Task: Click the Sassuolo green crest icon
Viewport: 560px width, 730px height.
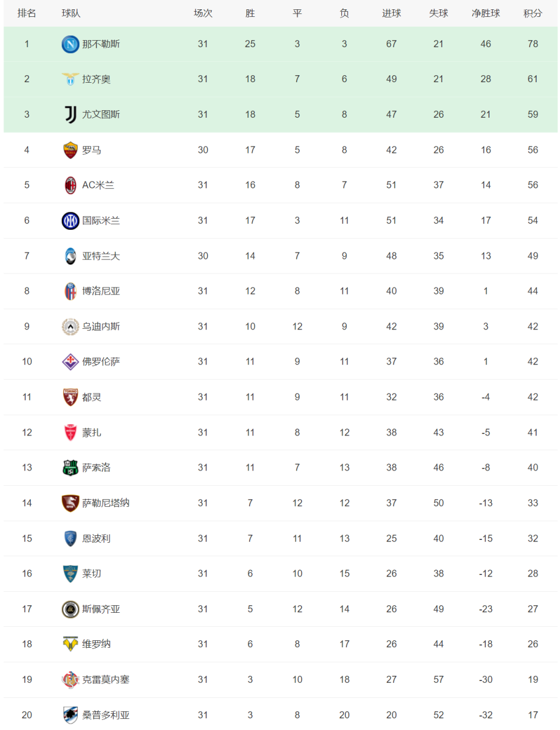Action: click(71, 468)
